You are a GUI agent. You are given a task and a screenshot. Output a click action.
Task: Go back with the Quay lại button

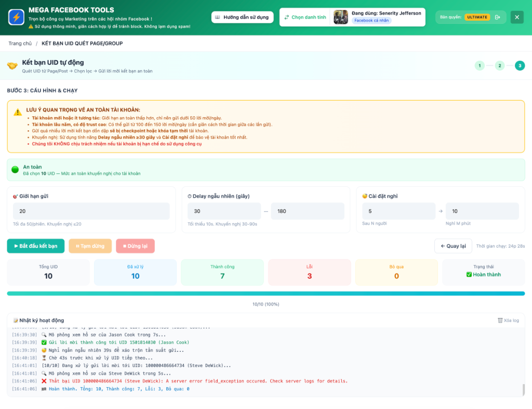tap(453, 246)
